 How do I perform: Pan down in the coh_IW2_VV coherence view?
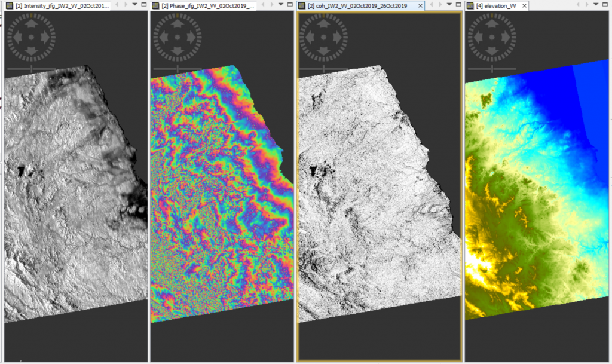coord(323,51)
